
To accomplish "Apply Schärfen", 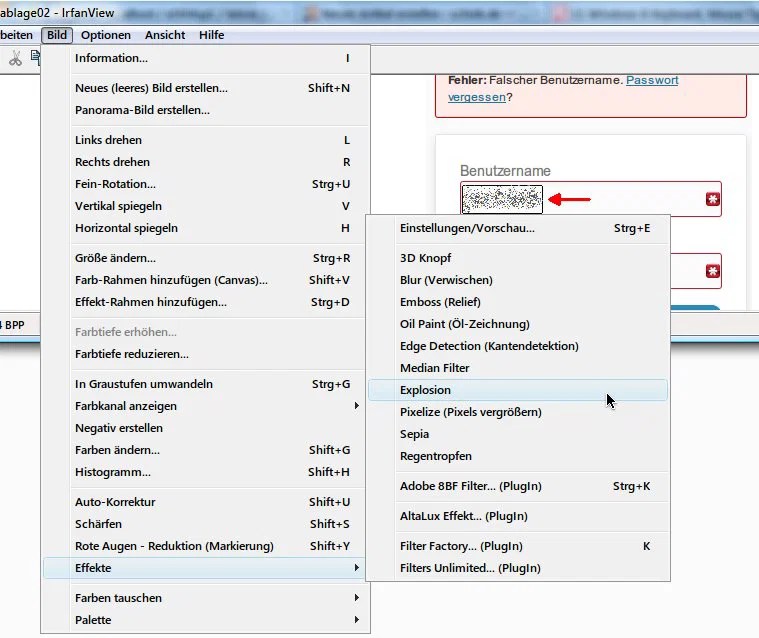I will click(206, 524).
